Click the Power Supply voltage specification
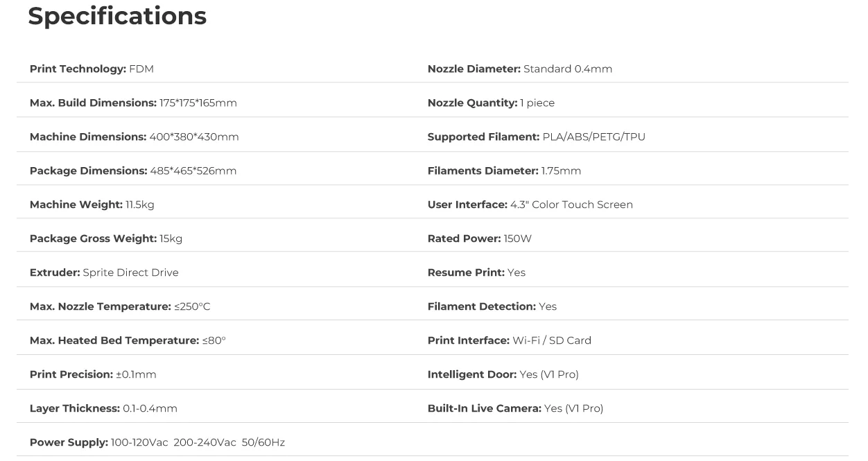This screenshot has height=461, width=868. coord(157,442)
